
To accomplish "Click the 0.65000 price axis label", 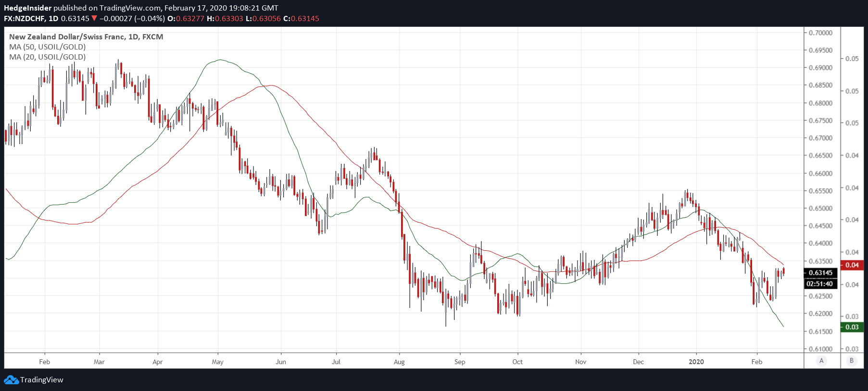I will 820,208.
